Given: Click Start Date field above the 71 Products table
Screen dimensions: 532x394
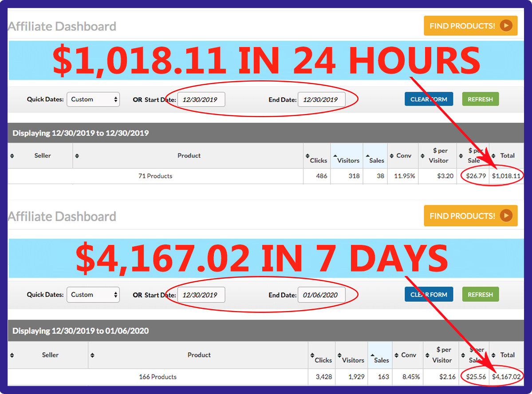Looking at the screenshot, I should click(201, 99).
